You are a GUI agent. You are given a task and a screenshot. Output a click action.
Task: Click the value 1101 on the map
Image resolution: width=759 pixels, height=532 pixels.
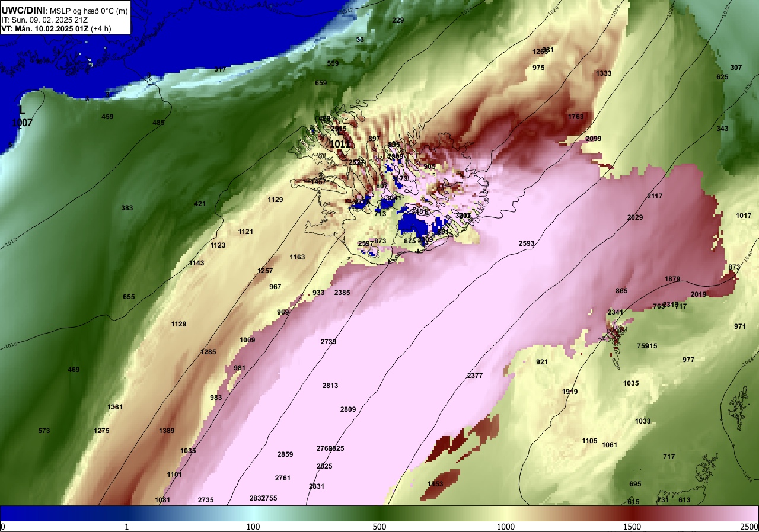coord(174,475)
